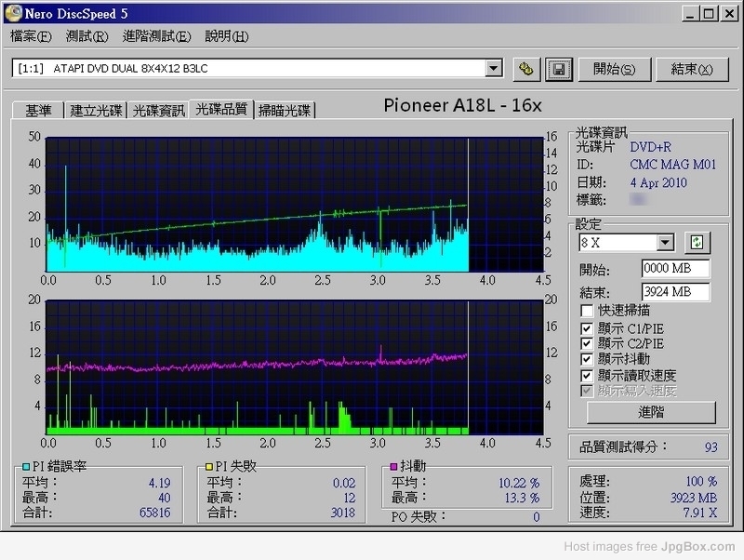
Task: Enable the 快速掃描 checkbox
Action: point(586,311)
